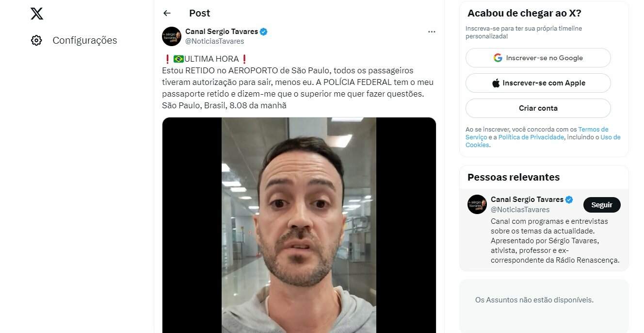The height and width of the screenshot is (333, 644).
Task: Play the video of the man at the airport
Action: 299,225
